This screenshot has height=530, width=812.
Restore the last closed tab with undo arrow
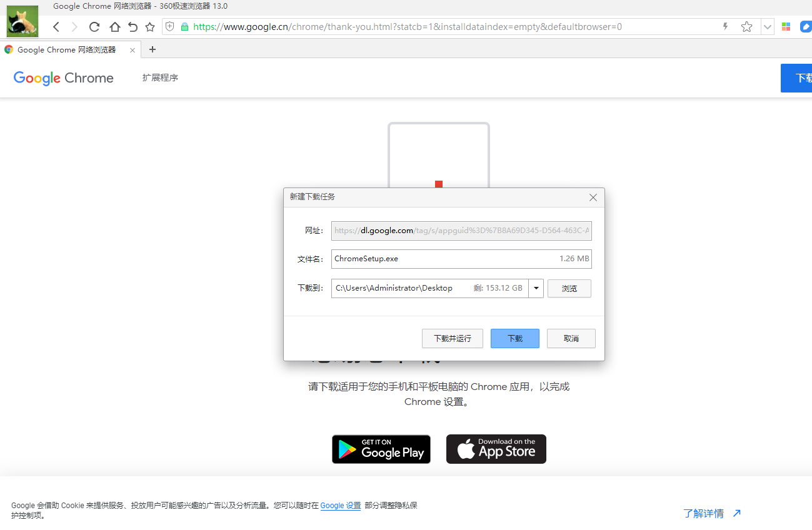pos(133,27)
